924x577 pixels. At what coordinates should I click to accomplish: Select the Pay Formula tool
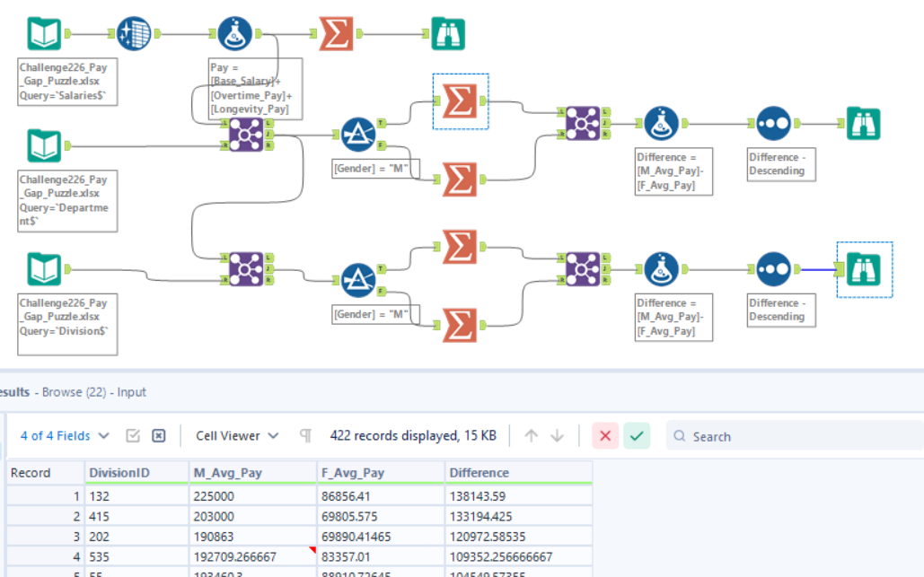[x=234, y=33]
